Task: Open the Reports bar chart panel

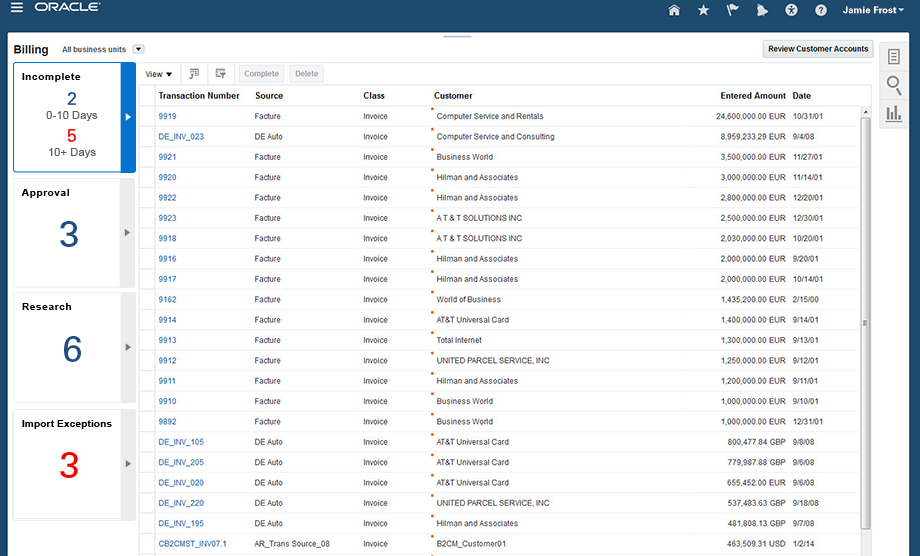Action: pyautogui.click(x=894, y=113)
